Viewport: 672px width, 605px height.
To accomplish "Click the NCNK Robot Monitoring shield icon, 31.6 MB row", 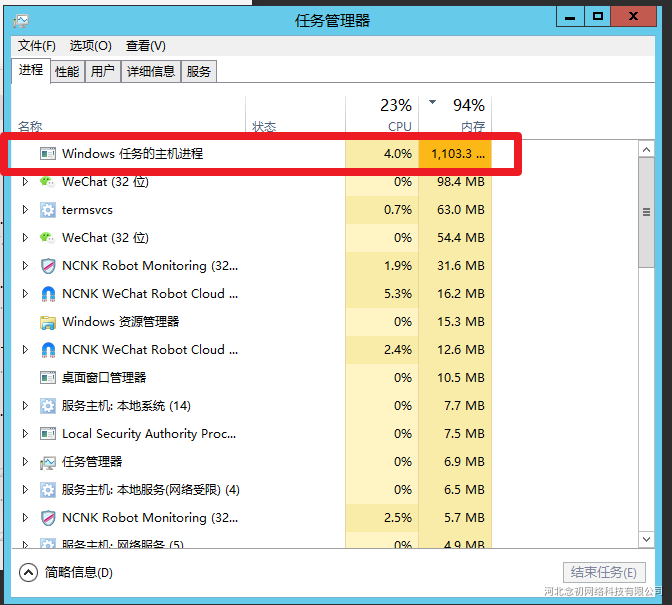I will click(x=48, y=266).
